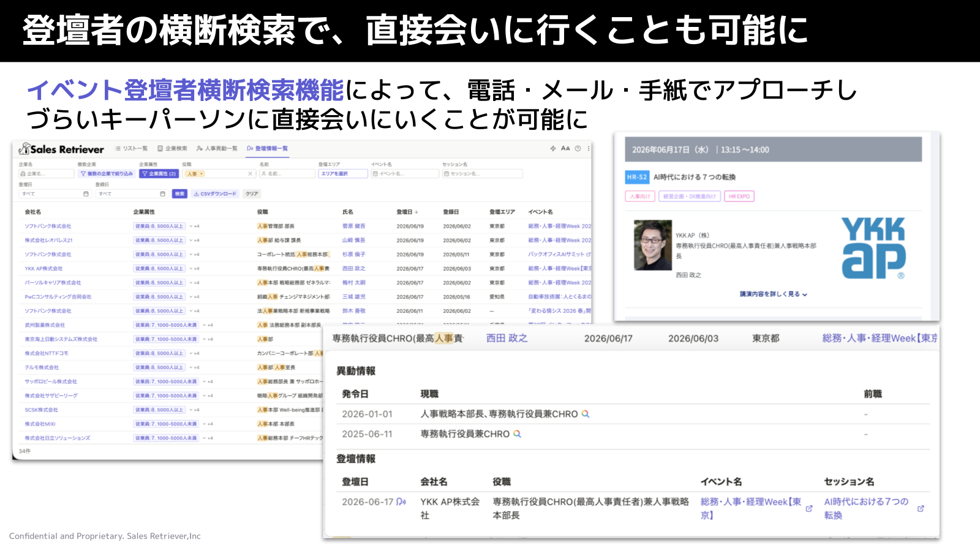Viewport: 980px width, 551px height.
Task: Click the calendar icon in 登壇日 field
Action: click(86, 193)
